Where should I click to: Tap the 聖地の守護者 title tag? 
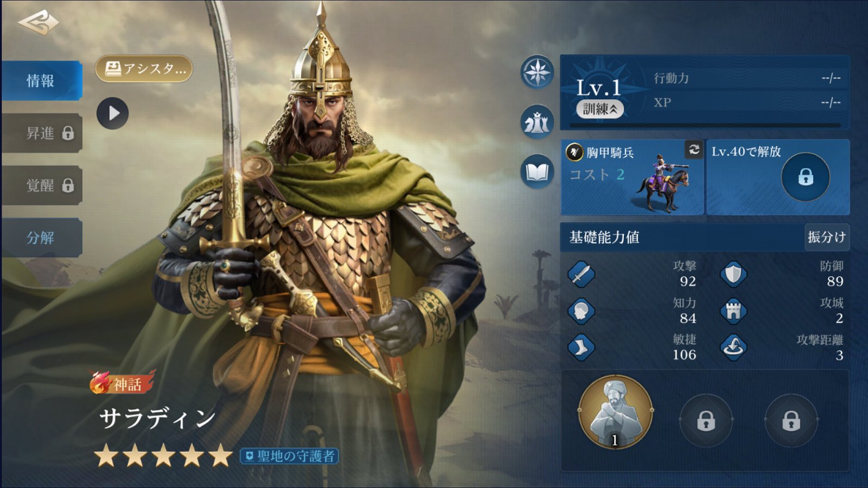[x=290, y=456]
